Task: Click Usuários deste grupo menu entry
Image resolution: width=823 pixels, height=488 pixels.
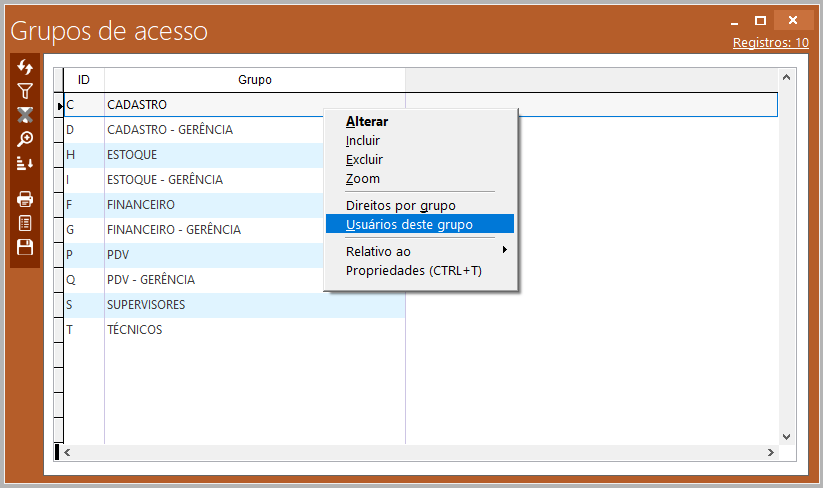Action: tap(409, 225)
